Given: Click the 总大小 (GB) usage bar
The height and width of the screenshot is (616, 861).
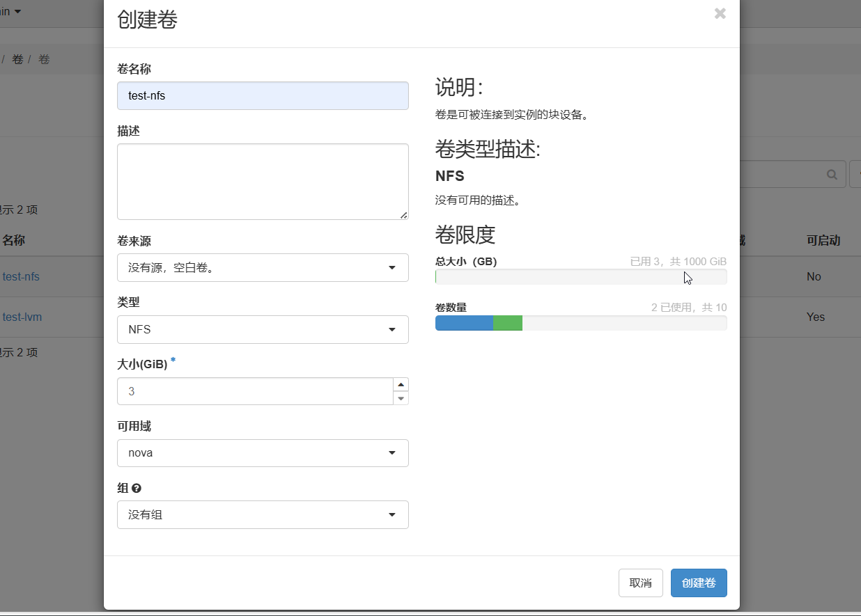Looking at the screenshot, I should (x=581, y=276).
